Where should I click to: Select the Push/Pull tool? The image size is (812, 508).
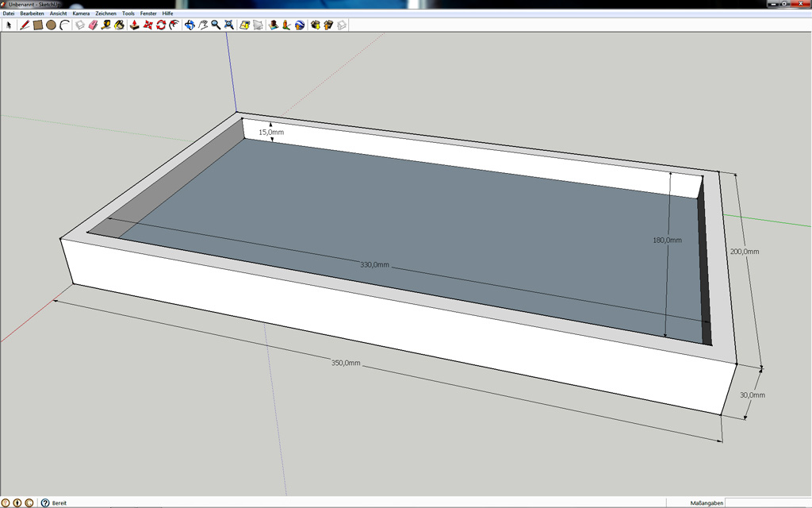point(134,25)
